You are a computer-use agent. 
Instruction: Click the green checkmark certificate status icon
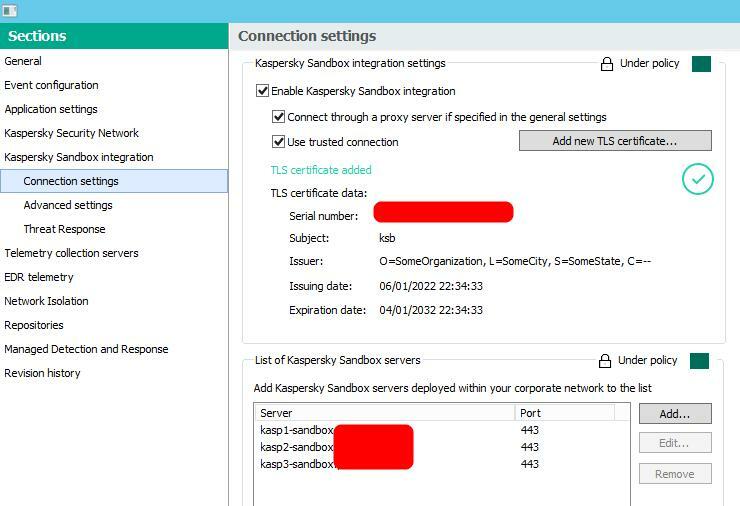pyautogui.click(x=697, y=179)
